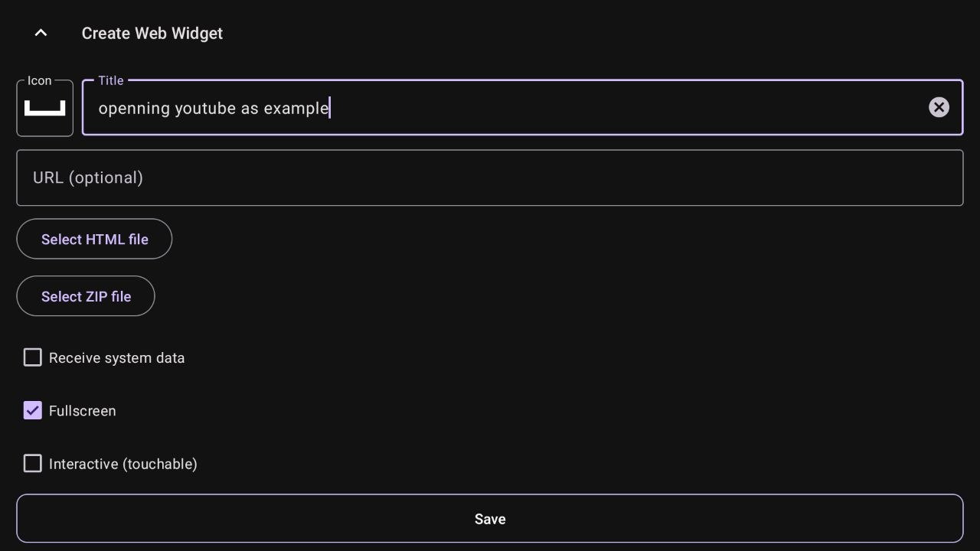The height and width of the screenshot is (551, 980).
Task: Click the "Create Web Widget" header title
Action: pos(152,34)
